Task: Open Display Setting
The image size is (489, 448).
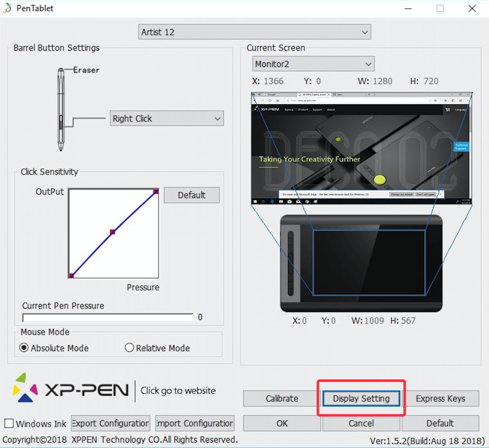Action: point(361,398)
